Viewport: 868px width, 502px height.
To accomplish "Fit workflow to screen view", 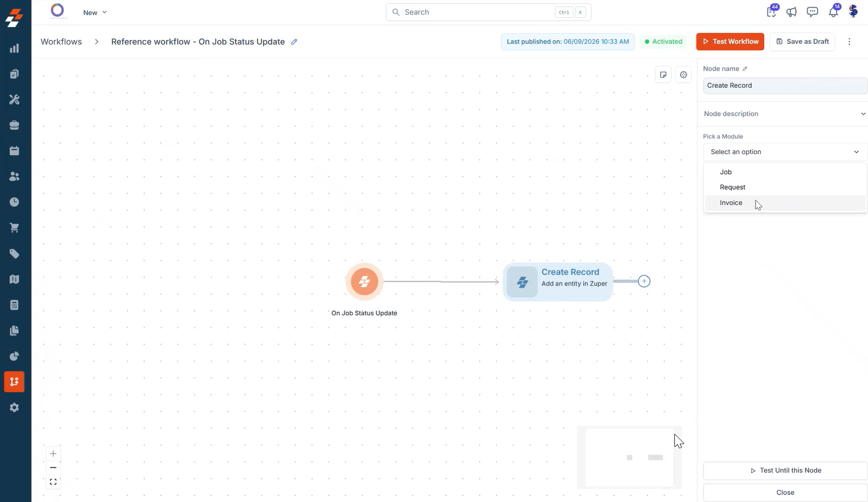I will coord(53,481).
